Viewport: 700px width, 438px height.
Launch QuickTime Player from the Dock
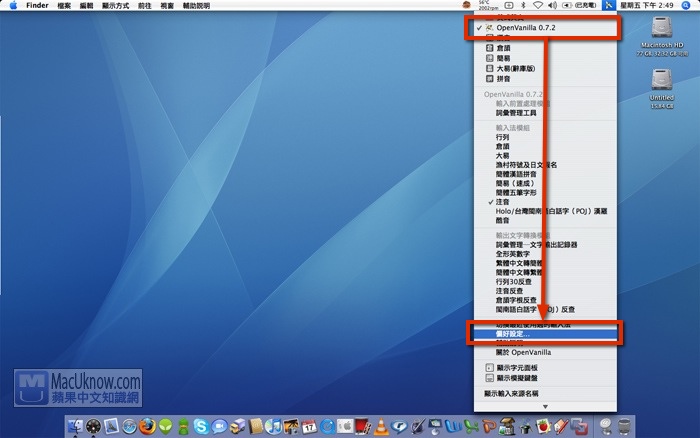tap(327, 427)
